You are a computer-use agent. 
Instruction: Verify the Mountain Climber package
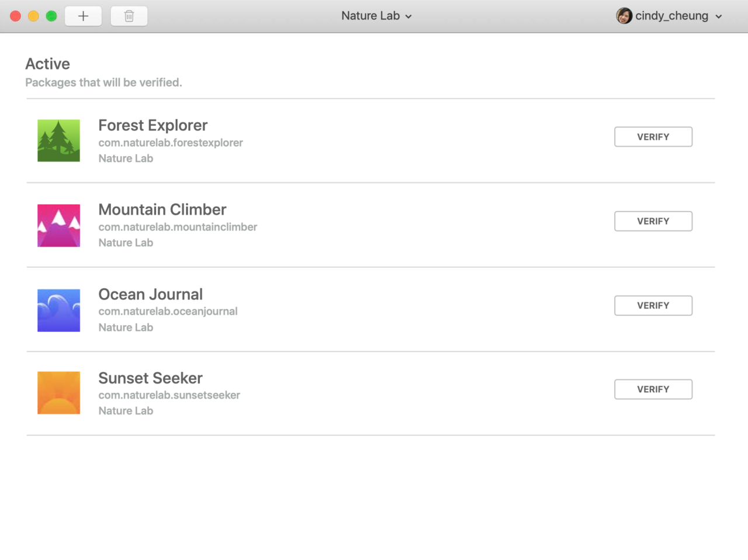653,221
